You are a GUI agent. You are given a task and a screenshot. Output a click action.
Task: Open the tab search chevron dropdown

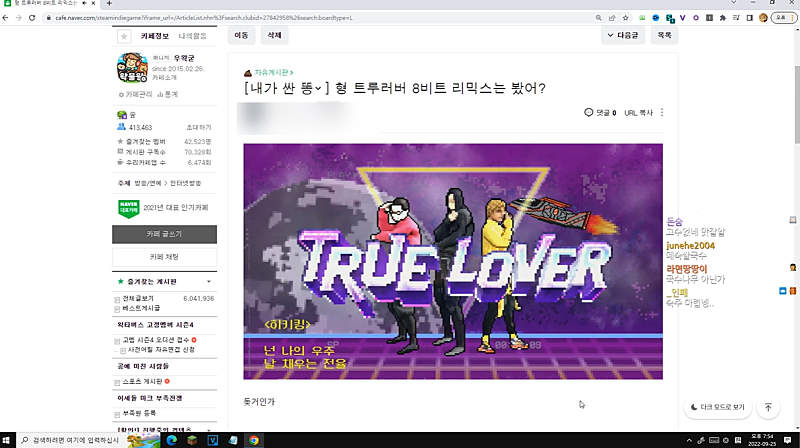pos(734,3)
